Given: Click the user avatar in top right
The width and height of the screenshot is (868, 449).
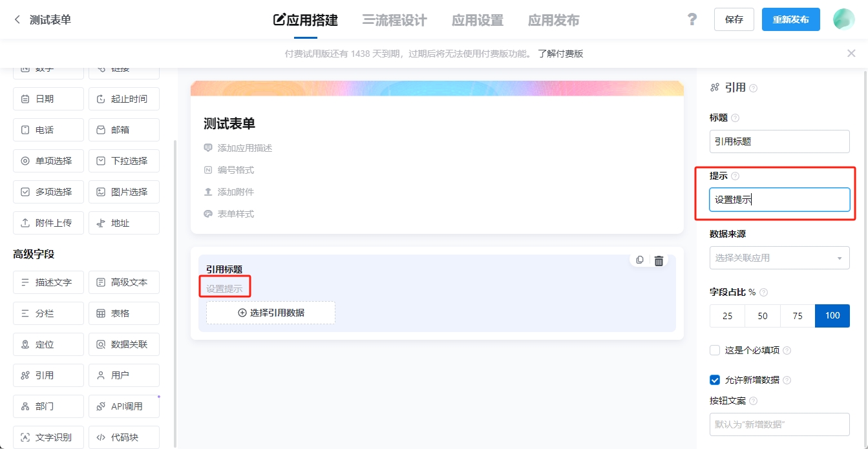Looking at the screenshot, I should tap(843, 19).
